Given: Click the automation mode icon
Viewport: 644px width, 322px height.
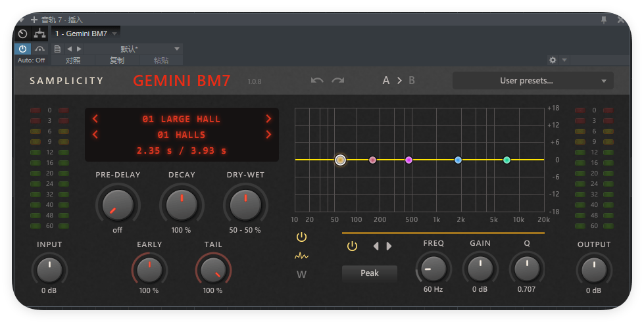Looking at the screenshot, I should click(40, 49).
